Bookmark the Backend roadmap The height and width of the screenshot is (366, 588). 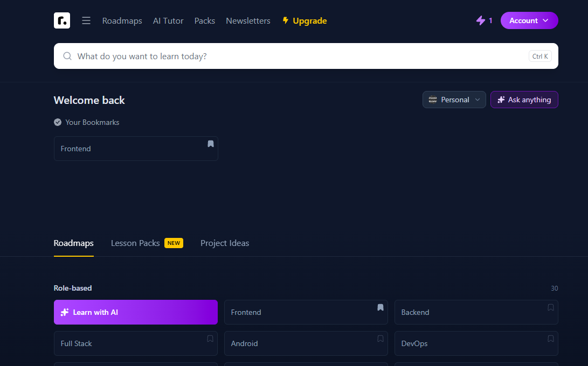click(x=550, y=307)
